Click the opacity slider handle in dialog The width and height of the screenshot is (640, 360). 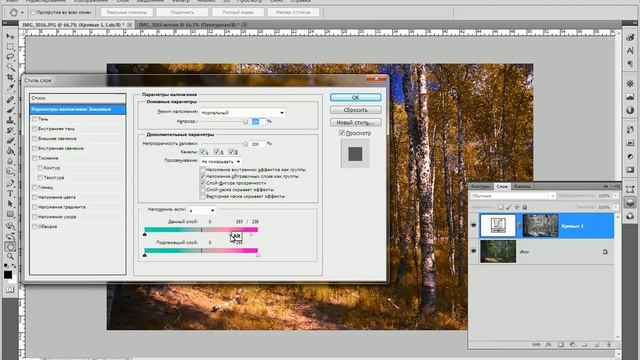coord(245,122)
